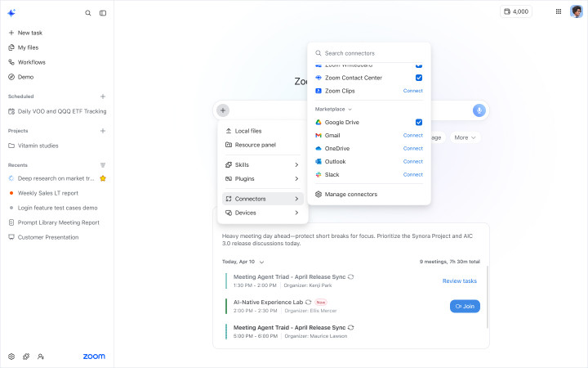The width and height of the screenshot is (588, 368).
Task: Click the Outlook icon
Action: coord(318,161)
